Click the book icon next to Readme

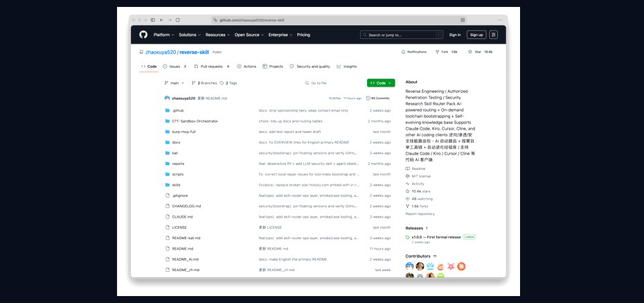tap(407, 168)
